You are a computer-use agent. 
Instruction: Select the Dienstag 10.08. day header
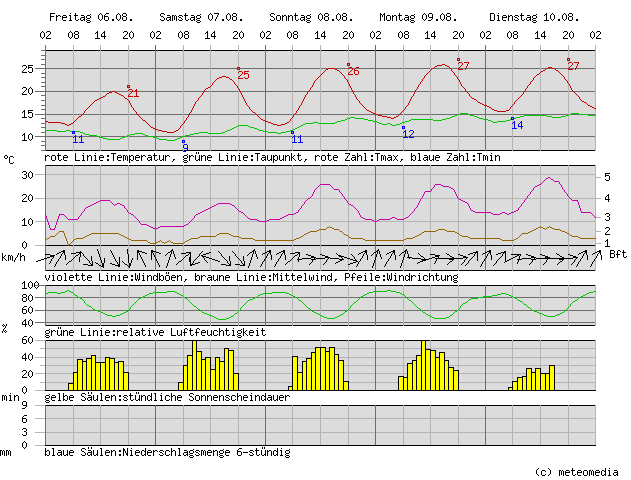tap(526, 18)
